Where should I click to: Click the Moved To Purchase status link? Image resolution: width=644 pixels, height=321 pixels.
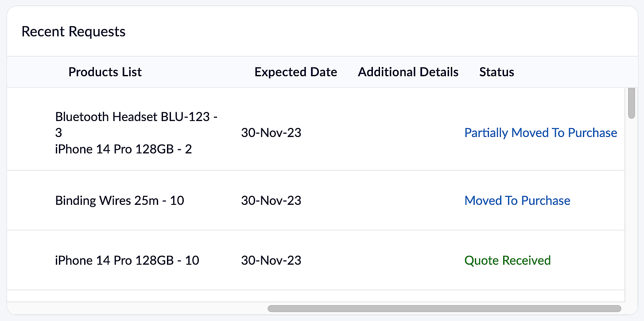point(517,200)
